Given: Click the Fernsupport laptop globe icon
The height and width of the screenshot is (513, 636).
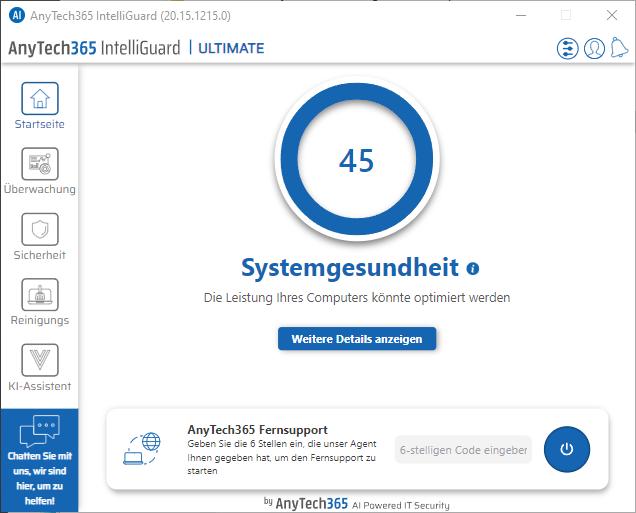Looking at the screenshot, I should (142, 449).
